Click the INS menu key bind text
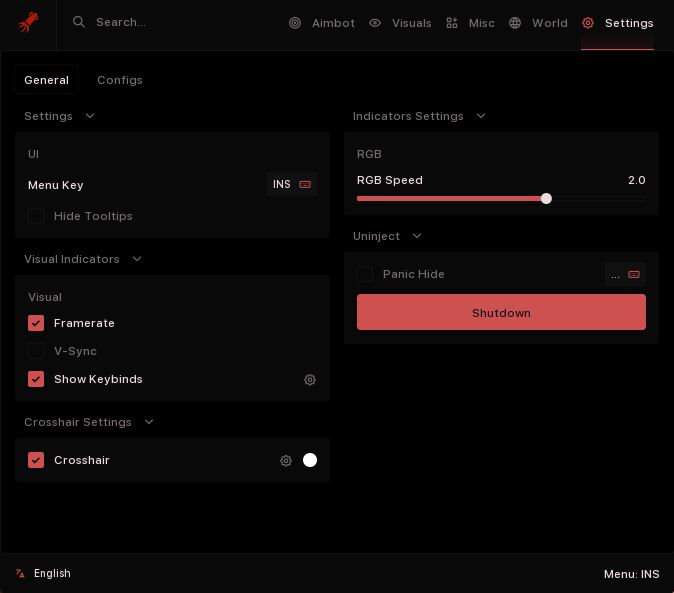Viewport: 674px width, 593px height. [x=282, y=184]
